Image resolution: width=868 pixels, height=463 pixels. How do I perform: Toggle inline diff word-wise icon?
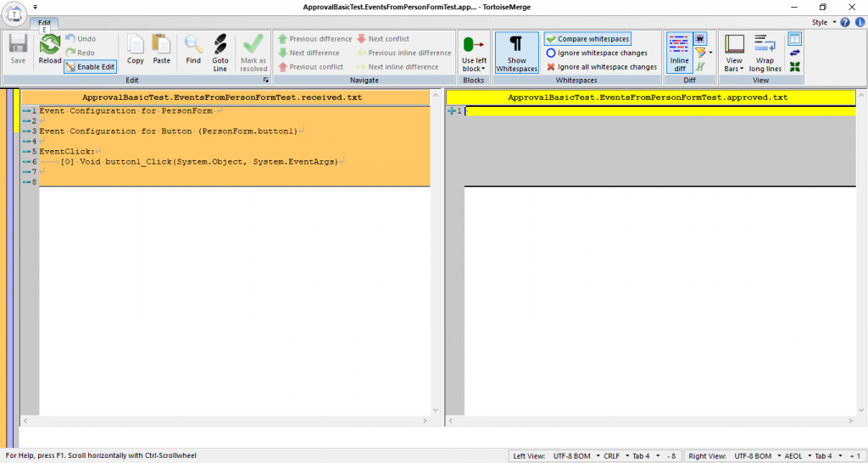(699, 39)
